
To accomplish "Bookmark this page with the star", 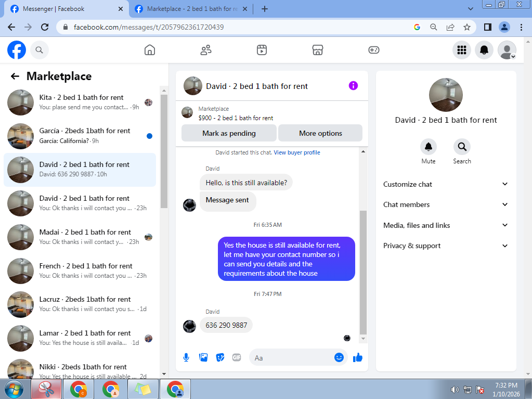I will (467, 27).
